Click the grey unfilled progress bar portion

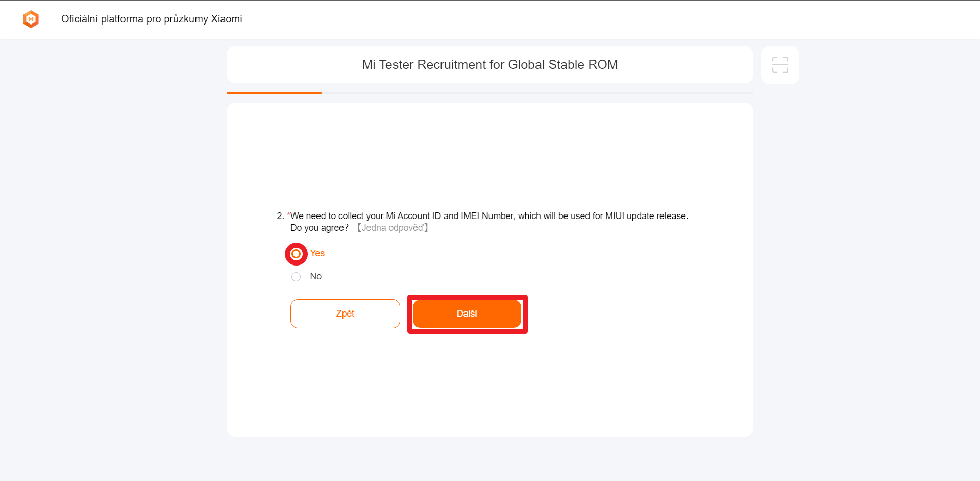[x=537, y=93]
